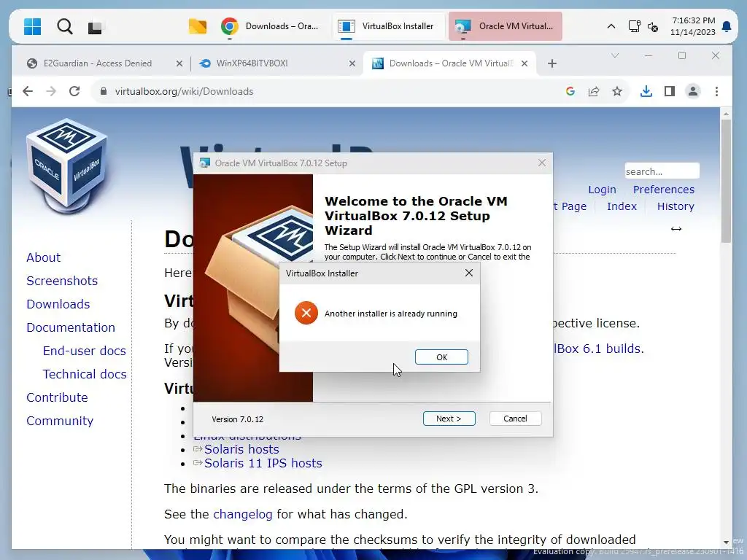This screenshot has width=747, height=560.
Task: Open the clock and date panel
Action: (x=693, y=26)
